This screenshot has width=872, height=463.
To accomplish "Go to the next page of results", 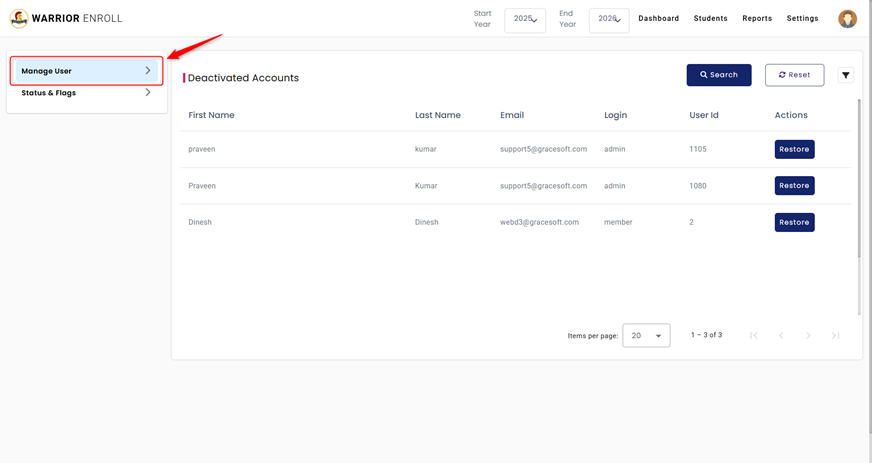I will pos(808,335).
